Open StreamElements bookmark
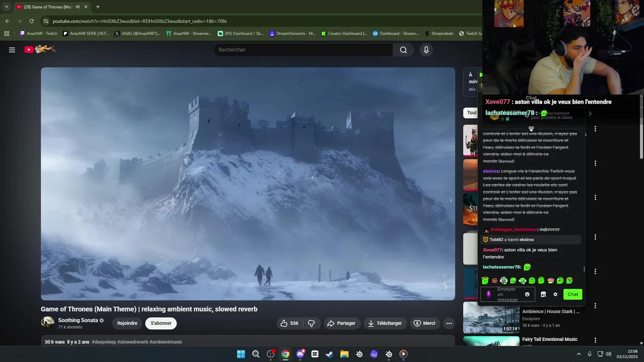 pos(292,34)
